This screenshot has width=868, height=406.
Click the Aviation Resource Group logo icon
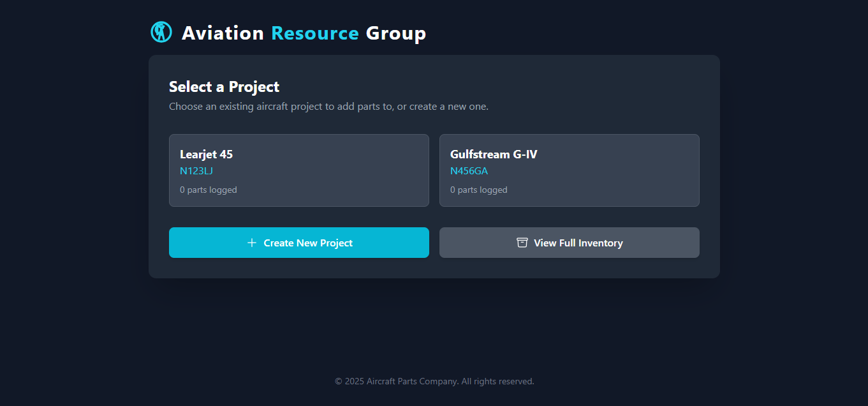(161, 32)
